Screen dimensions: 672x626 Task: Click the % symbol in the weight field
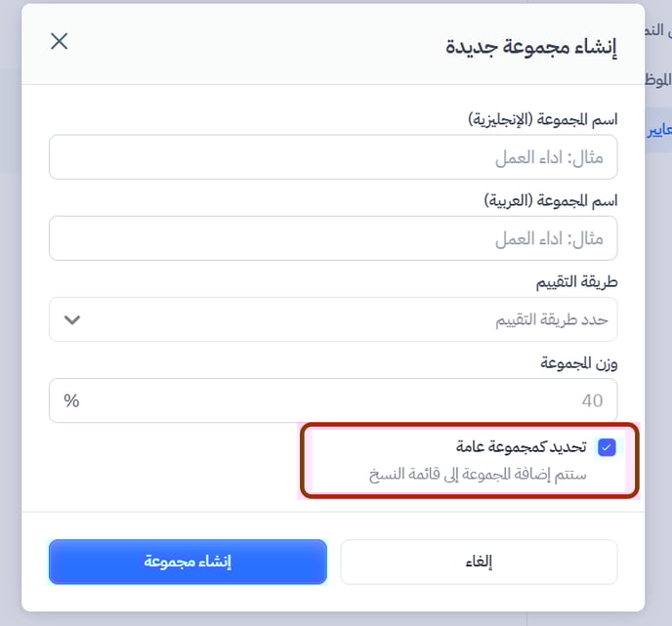pos(71,400)
